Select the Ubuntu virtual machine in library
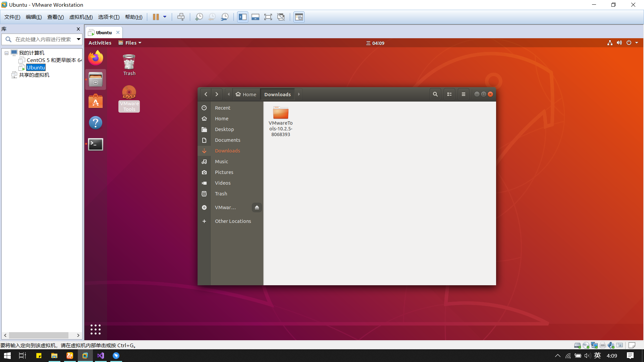Screen dimensions: 644x362 pyautogui.click(x=36, y=68)
